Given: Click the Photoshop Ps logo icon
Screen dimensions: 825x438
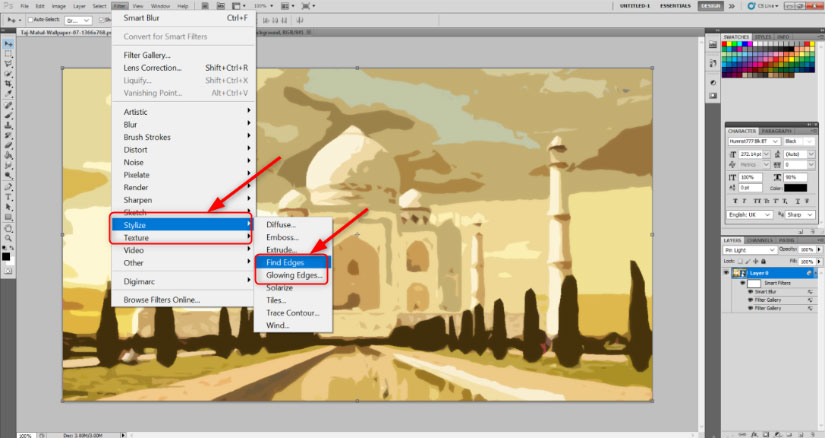Looking at the screenshot, I should (7, 6).
